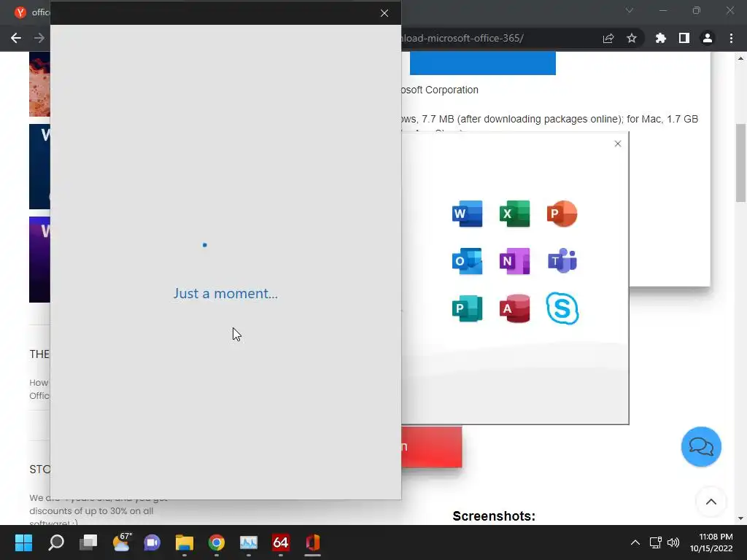Click the 'Screenshots:' heading text

[x=494, y=516]
